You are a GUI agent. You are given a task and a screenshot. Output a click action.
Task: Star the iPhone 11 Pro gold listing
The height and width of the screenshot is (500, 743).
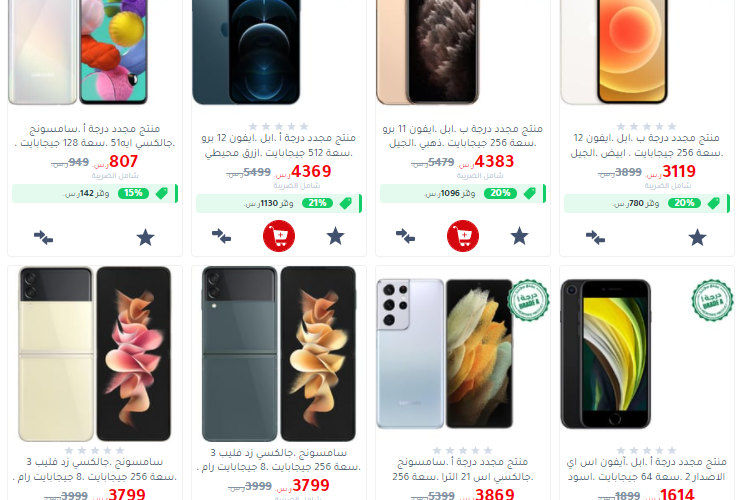(519, 236)
